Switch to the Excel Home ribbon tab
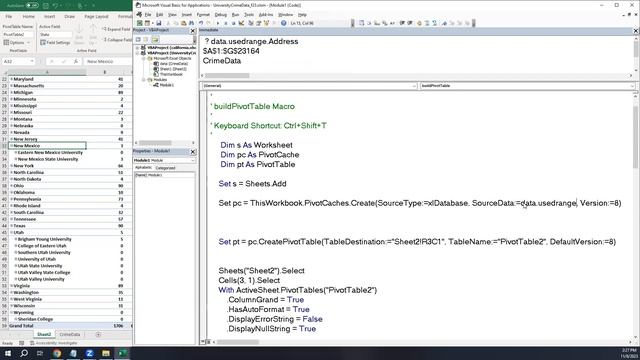The height and width of the screenshot is (360, 640). click(x=29, y=17)
